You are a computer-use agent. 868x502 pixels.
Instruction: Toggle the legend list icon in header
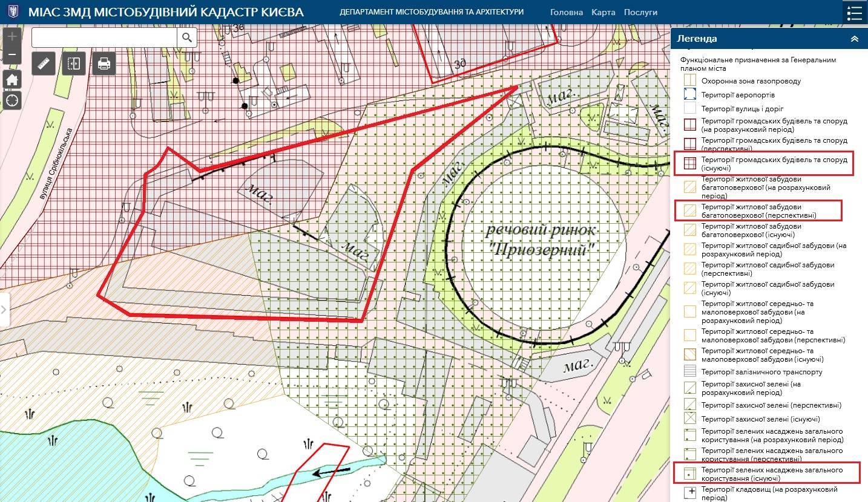854,12
